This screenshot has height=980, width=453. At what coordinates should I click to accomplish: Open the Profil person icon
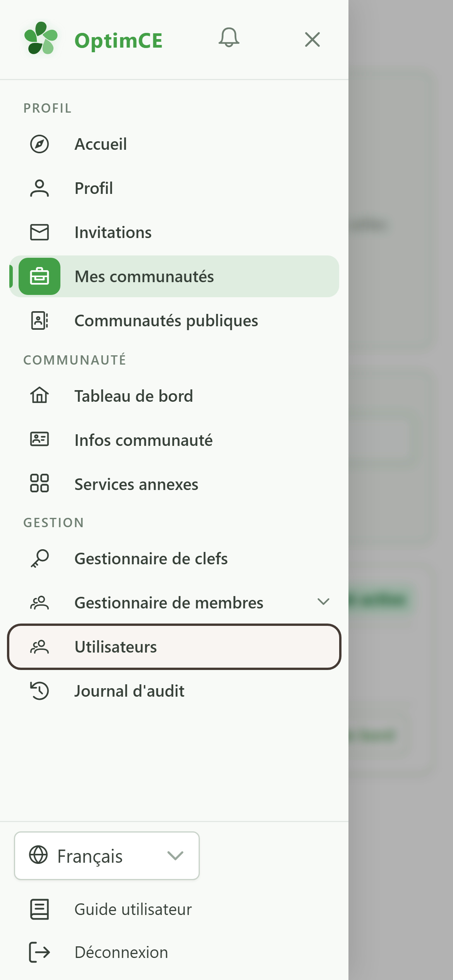39,188
